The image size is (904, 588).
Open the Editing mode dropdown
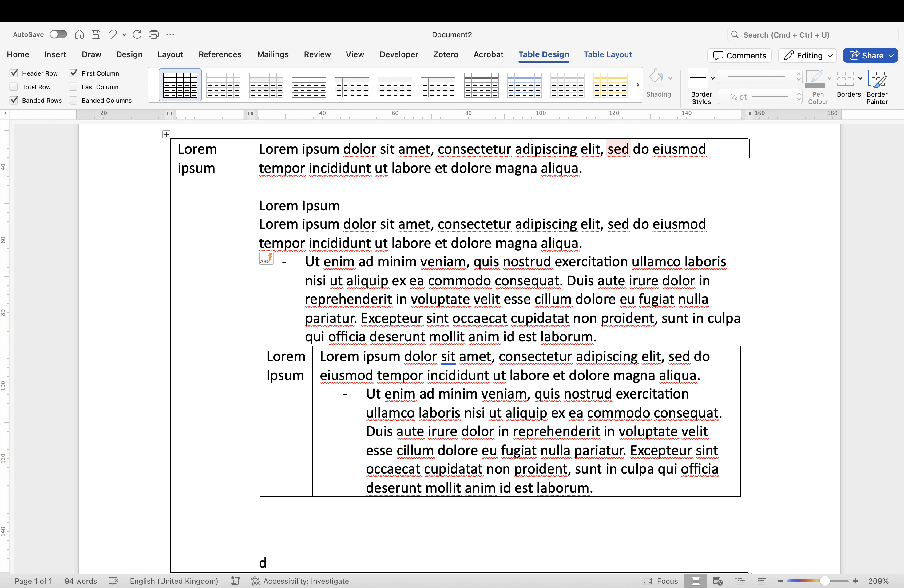click(807, 55)
